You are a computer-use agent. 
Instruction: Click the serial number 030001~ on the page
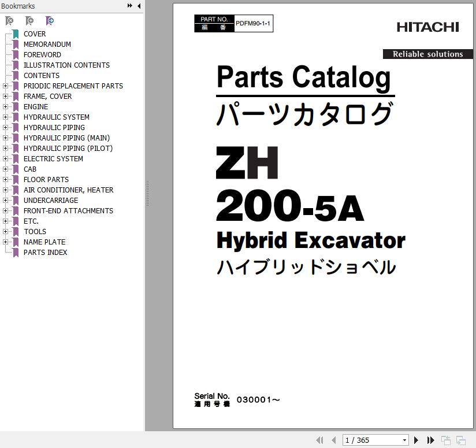(258, 399)
